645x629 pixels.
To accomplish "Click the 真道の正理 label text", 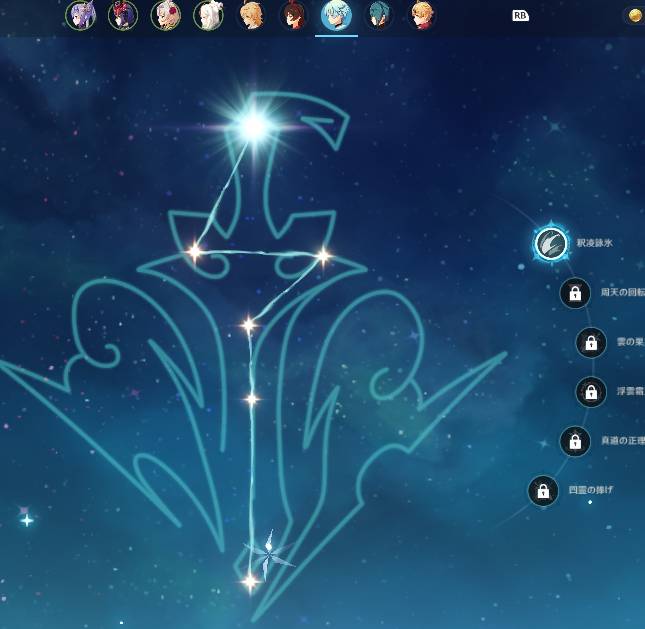I will (623, 441).
